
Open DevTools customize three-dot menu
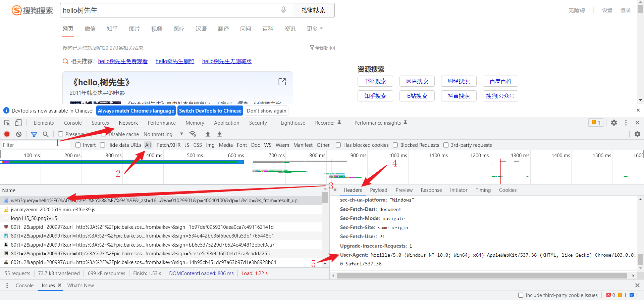(626, 123)
